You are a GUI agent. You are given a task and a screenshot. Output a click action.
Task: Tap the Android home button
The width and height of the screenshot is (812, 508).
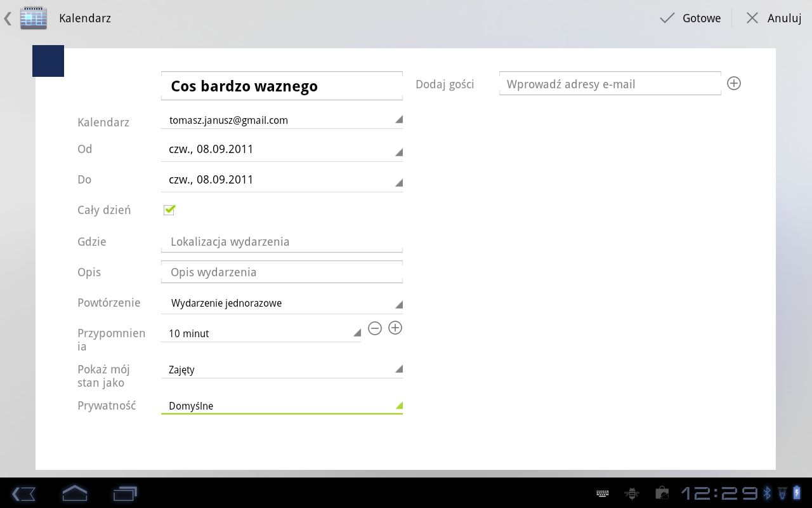pos(74,493)
